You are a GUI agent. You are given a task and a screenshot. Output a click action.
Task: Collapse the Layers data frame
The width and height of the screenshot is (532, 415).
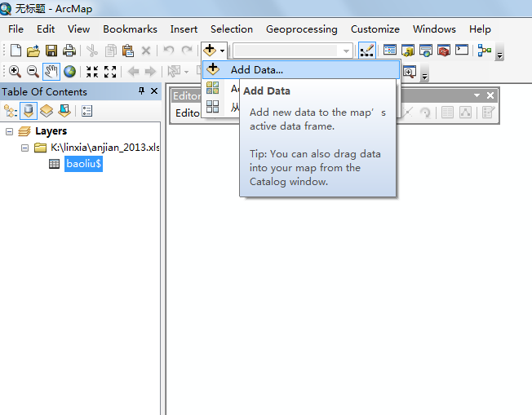10,131
